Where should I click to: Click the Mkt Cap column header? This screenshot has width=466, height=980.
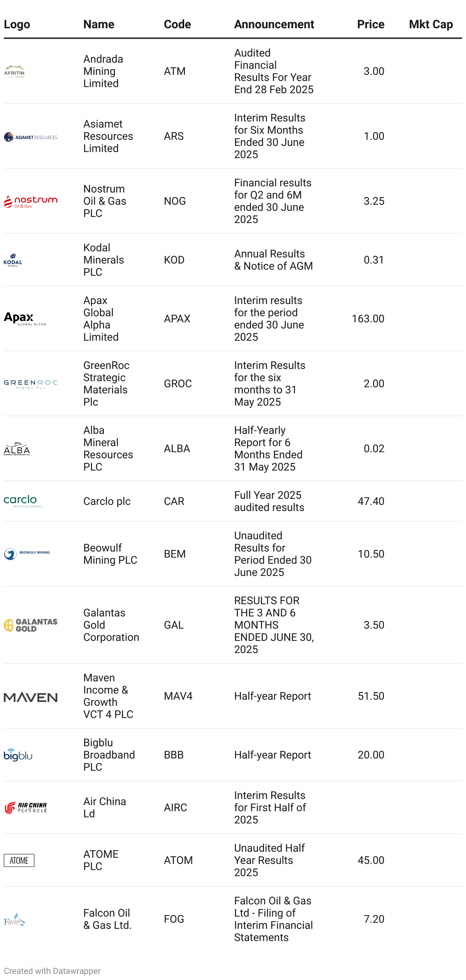pos(430,24)
